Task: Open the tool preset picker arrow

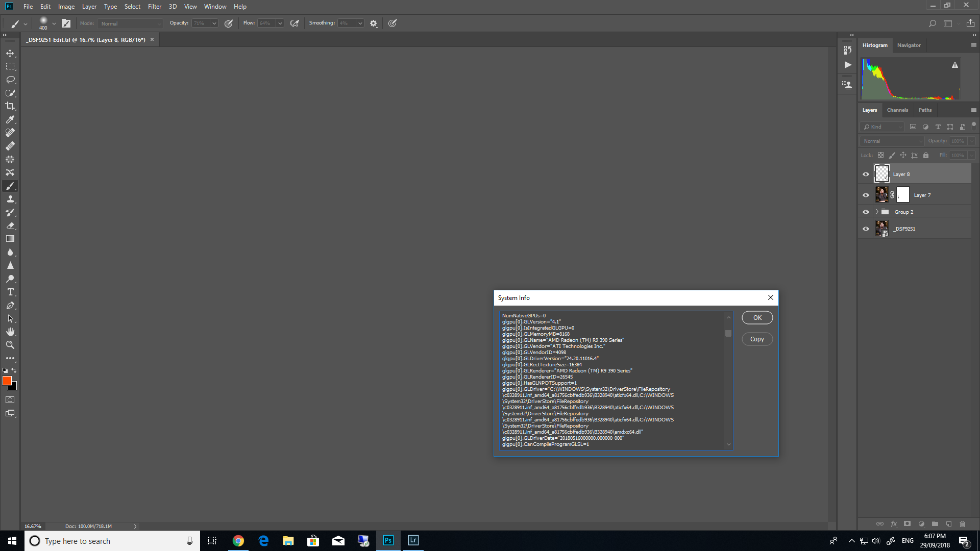Action: coord(26,23)
